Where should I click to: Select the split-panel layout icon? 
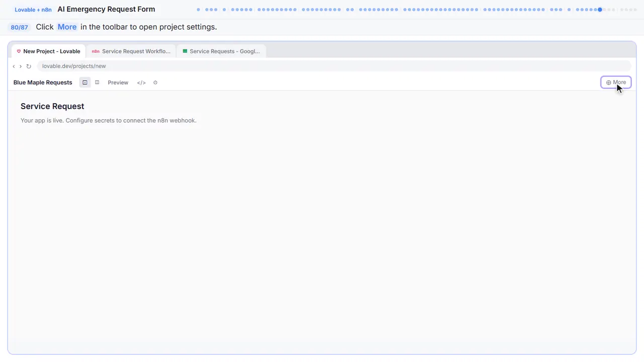97,82
